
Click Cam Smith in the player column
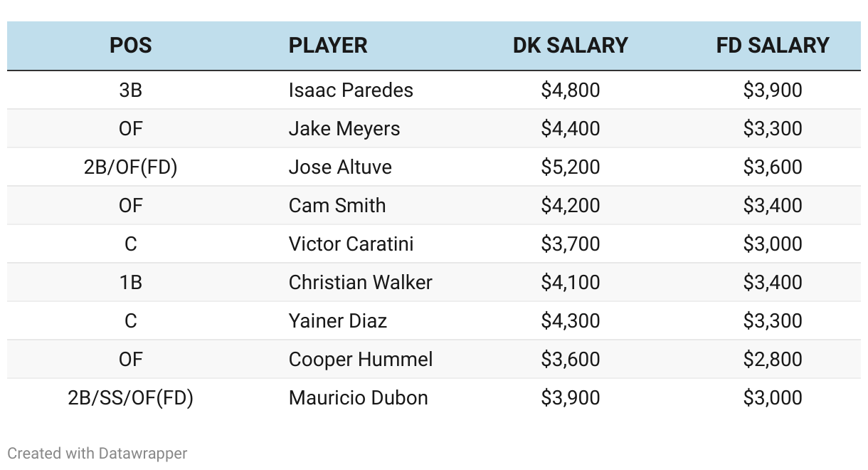click(337, 206)
